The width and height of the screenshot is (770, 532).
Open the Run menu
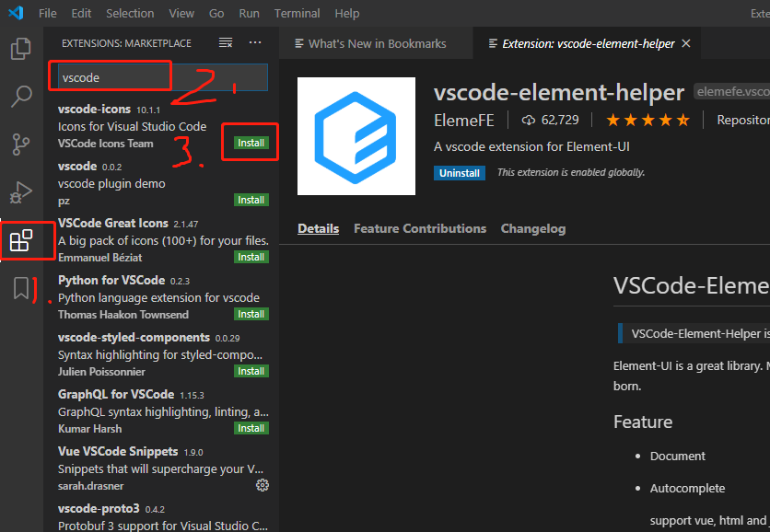click(x=249, y=13)
